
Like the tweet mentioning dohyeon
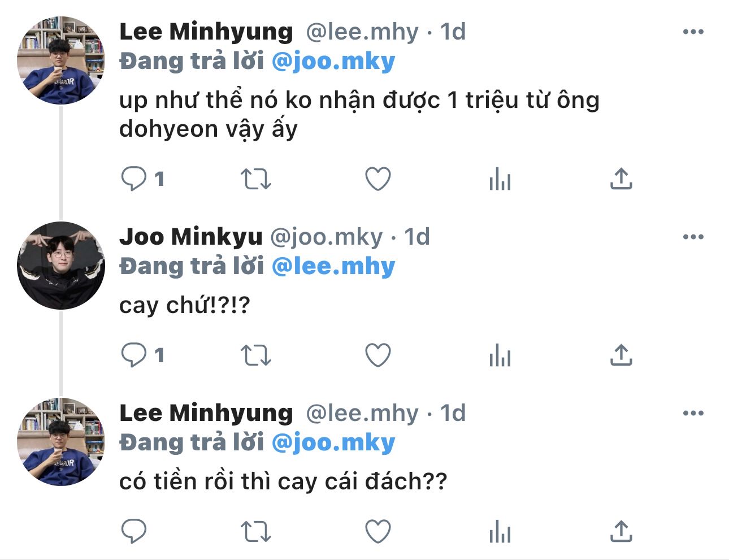pyautogui.click(x=378, y=179)
